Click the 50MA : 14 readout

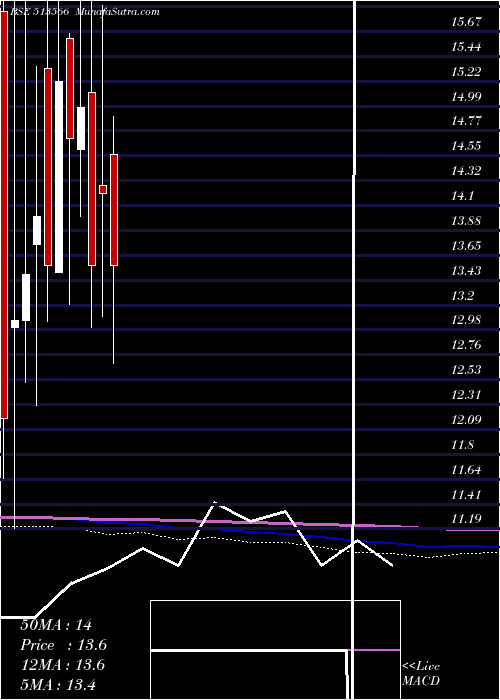click(x=56, y=625)
